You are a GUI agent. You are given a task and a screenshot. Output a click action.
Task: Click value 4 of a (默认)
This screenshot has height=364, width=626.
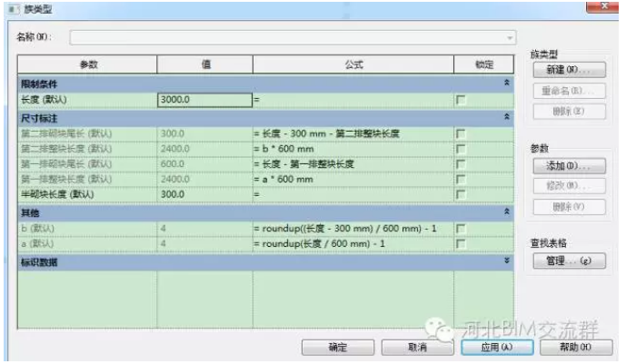click(x=164, y=243)
